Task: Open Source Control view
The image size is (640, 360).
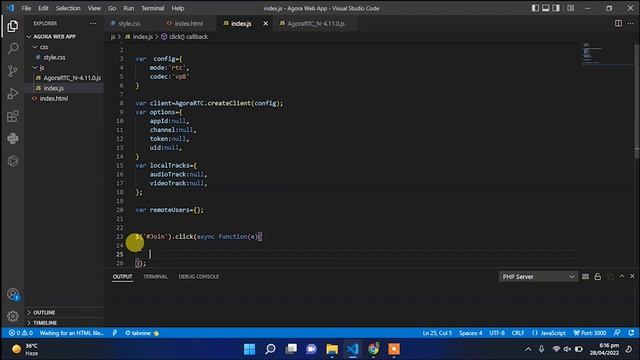Action: pyautogui.click(x=13, y=71)
